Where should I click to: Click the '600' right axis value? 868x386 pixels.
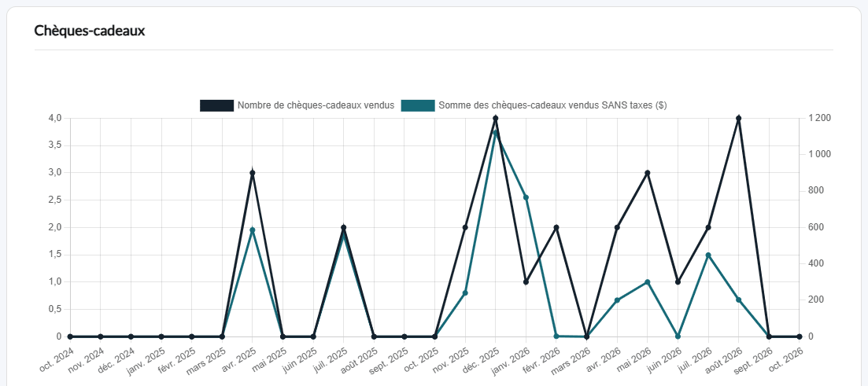point(816,227)
